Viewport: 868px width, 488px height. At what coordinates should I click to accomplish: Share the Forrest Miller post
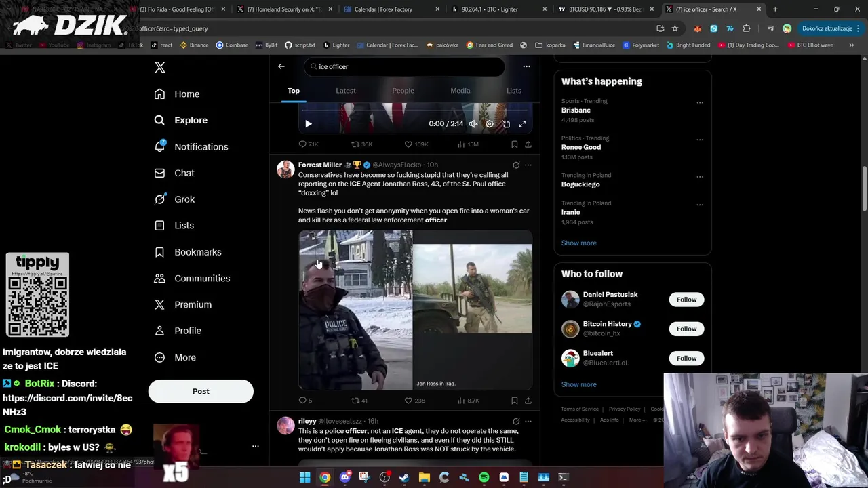[x=528, y=401]
